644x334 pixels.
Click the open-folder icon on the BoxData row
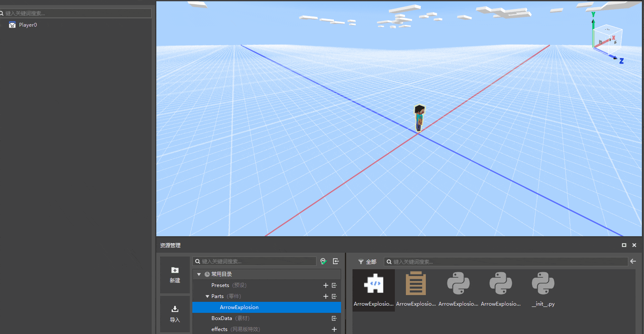click(334, 318)
